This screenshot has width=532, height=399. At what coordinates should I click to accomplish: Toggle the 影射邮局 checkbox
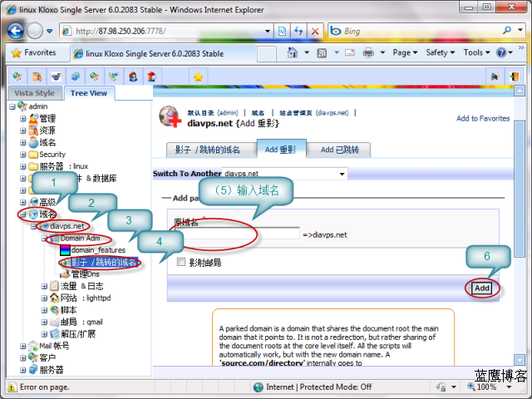click(x=181, y=262)
